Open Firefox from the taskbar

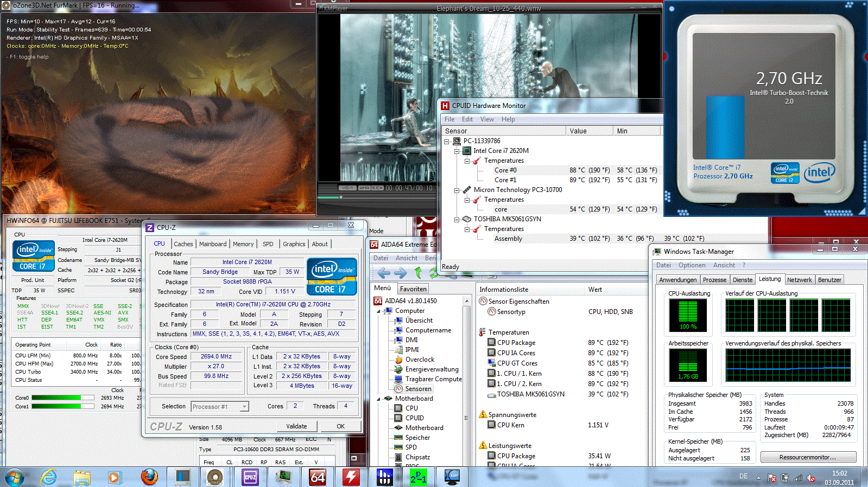[x=149, y=477]
